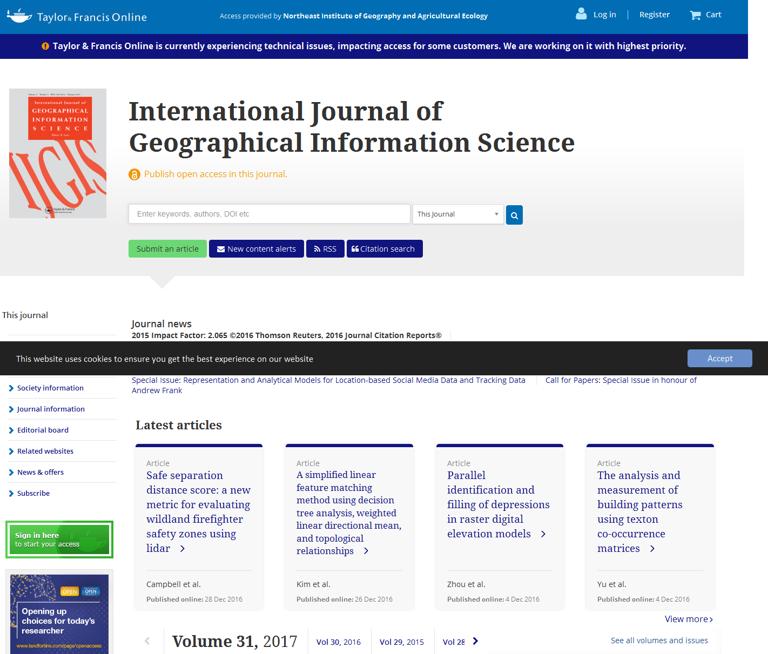Click previous volumes arrow before Volume 31
The image size is (768, 654).
point(147,641)
